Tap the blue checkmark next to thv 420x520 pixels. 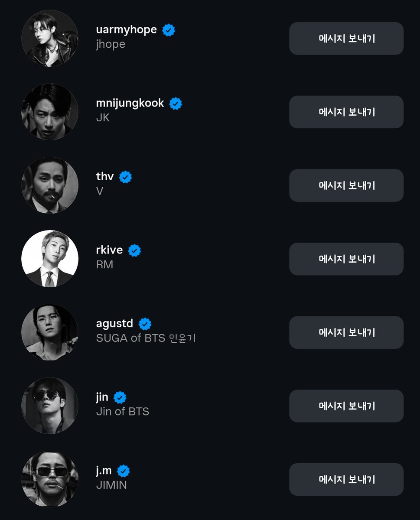click(x=125, y=177)
